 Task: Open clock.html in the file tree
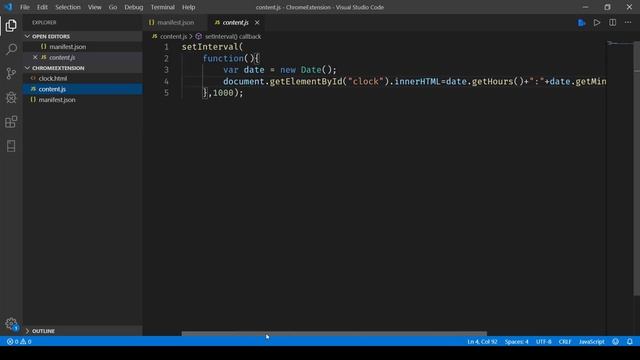tap(53, 78)
